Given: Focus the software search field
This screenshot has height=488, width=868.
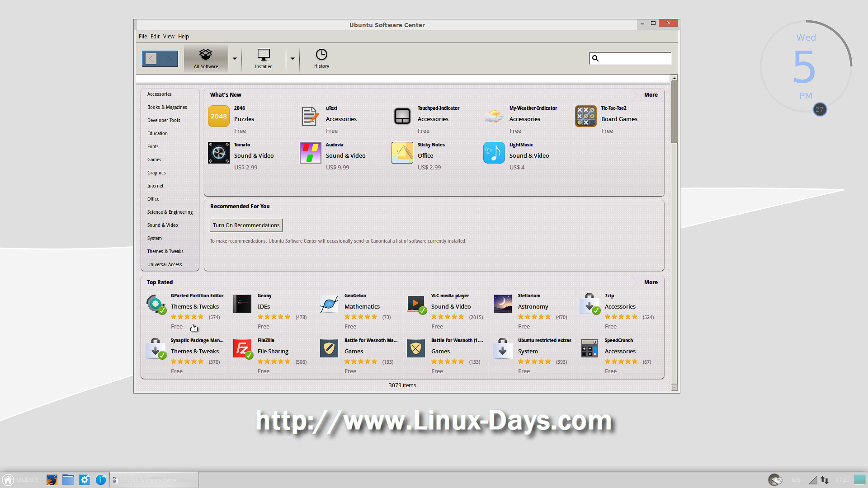Looking at the screenshot, I should tap(630, 58).
